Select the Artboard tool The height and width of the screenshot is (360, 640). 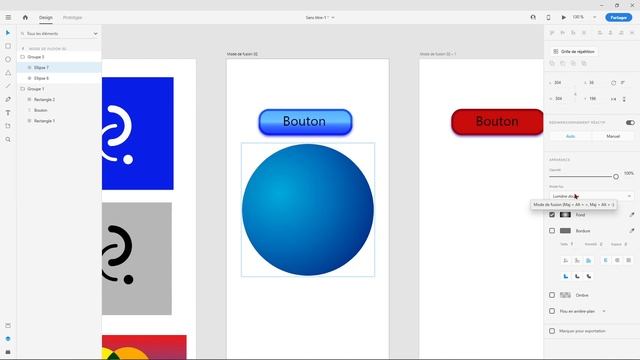point(8,126)
